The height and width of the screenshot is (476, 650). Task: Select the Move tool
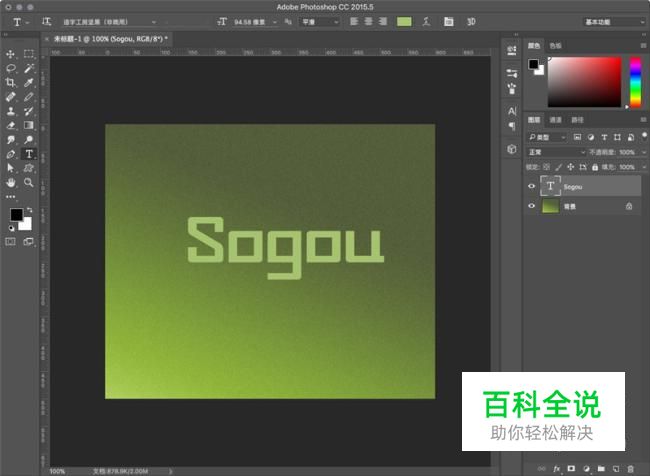10,54
